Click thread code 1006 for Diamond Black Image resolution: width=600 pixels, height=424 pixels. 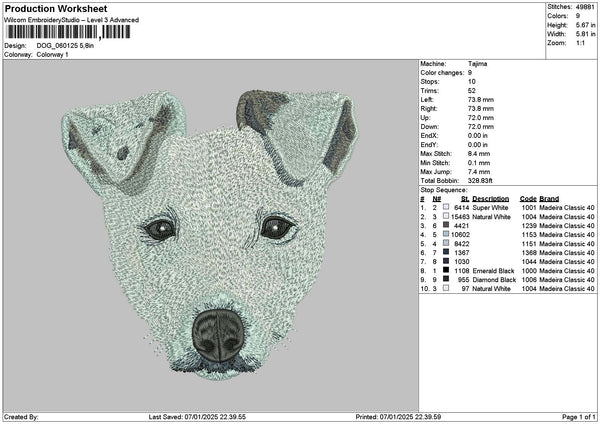coord(529,280)
